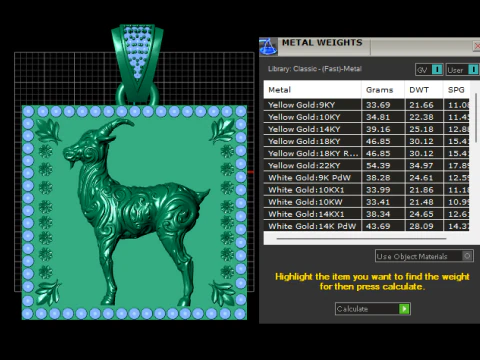Select the Yellow Gold:18KY R... row
The image size is (480, 360).
pyautogui.click(x=366, y=153)
